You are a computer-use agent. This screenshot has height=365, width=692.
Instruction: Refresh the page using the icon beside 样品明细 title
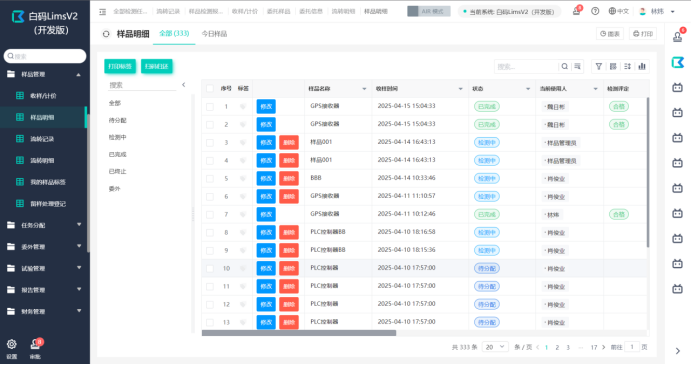106,34
